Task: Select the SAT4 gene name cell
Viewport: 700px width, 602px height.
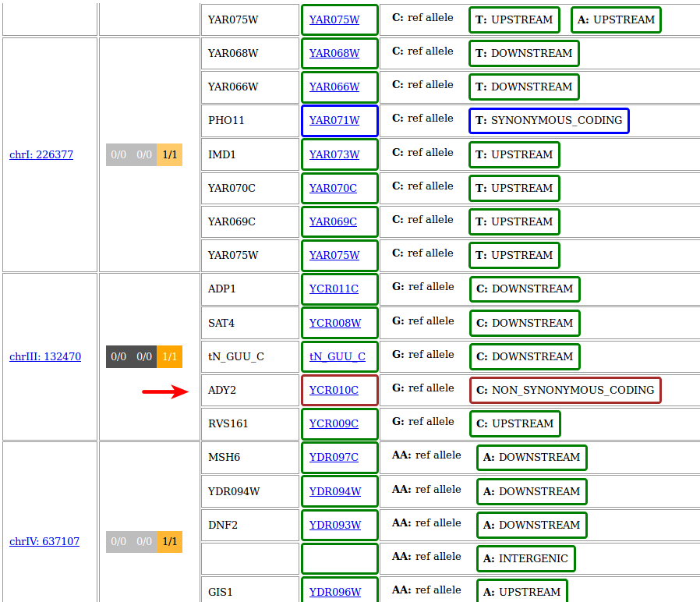Action: point(250,323)
